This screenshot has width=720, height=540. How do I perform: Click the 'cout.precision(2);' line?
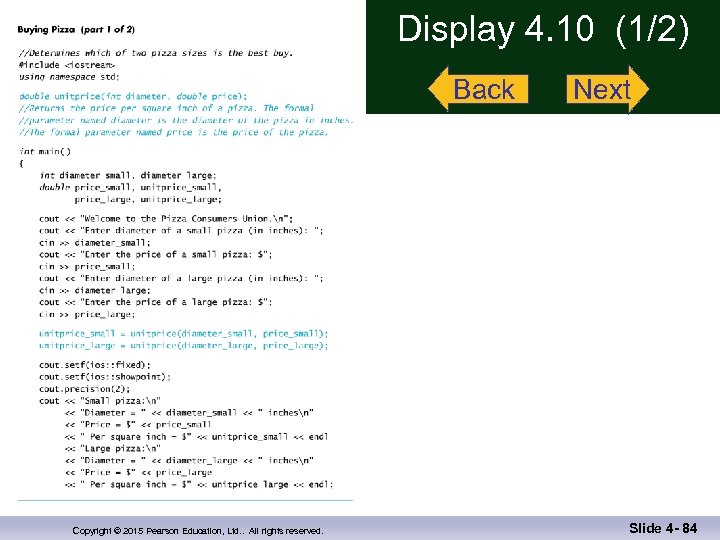(x=84, y=389)
